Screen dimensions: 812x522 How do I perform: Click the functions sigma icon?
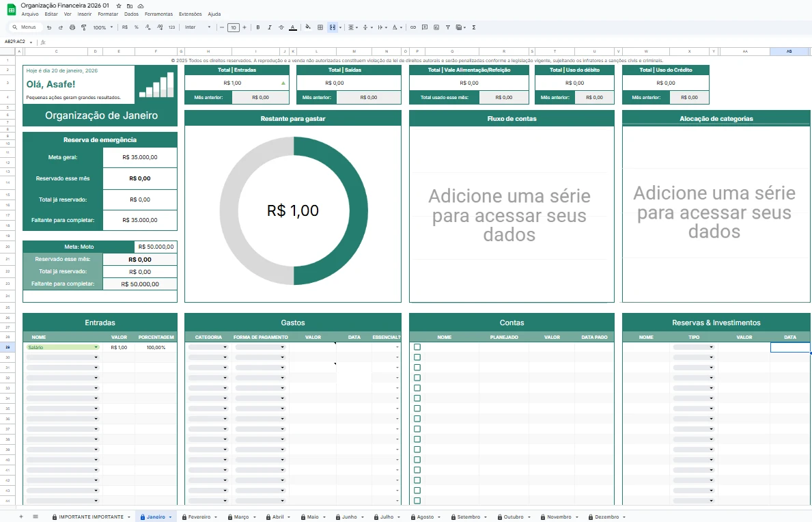click(474, 27)
